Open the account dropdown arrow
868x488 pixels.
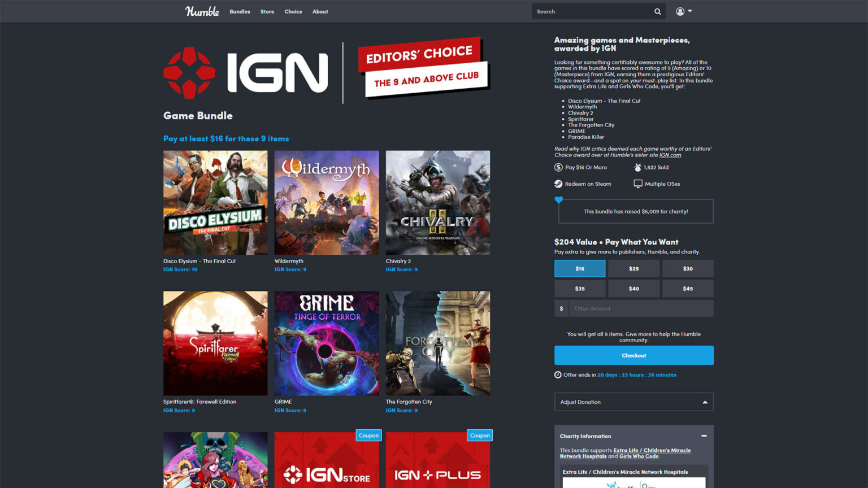pos(689,11)
